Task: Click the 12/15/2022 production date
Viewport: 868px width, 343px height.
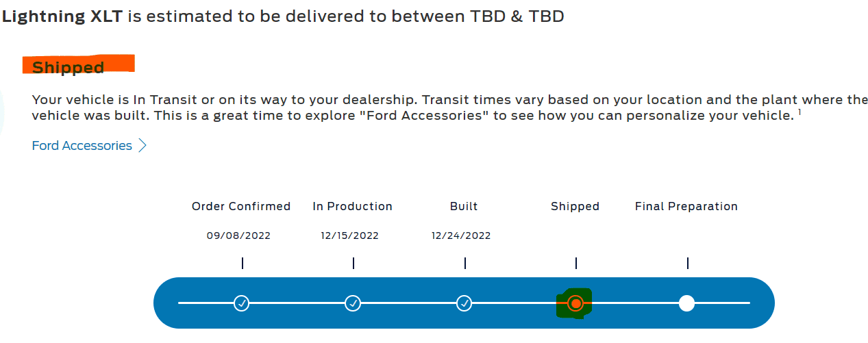Action: pos(349,236)
